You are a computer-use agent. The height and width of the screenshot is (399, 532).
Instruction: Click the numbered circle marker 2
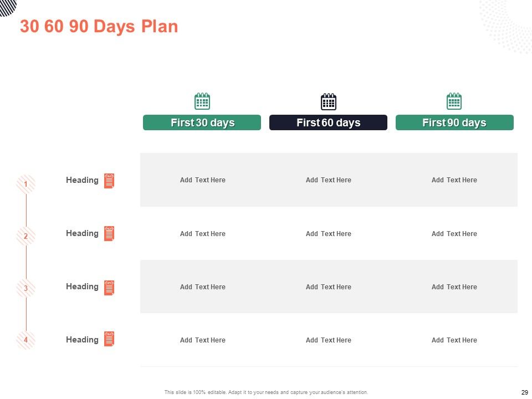(26, 236)
